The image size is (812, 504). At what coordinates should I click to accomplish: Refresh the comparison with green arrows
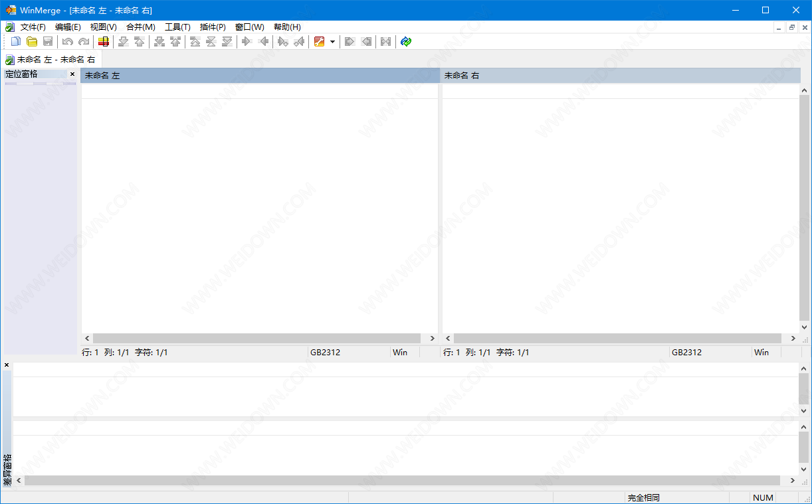pyautogui.click(x=406, y=41)
